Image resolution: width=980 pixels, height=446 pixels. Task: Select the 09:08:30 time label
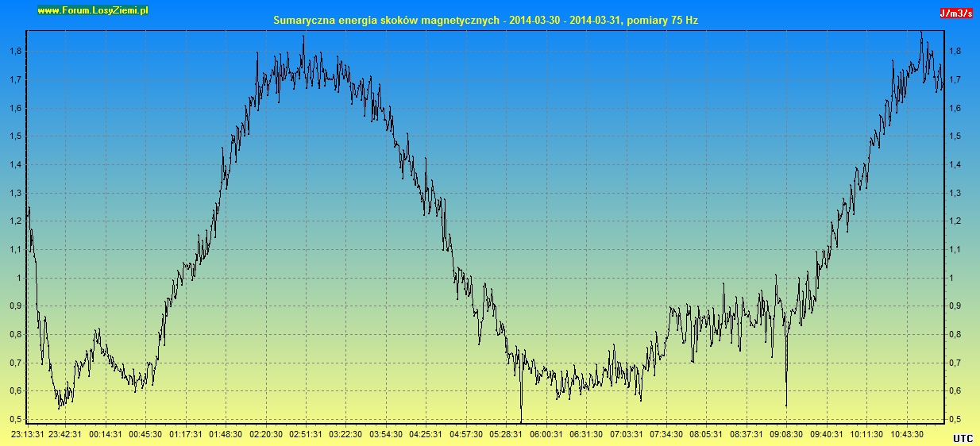pos(786,434)
